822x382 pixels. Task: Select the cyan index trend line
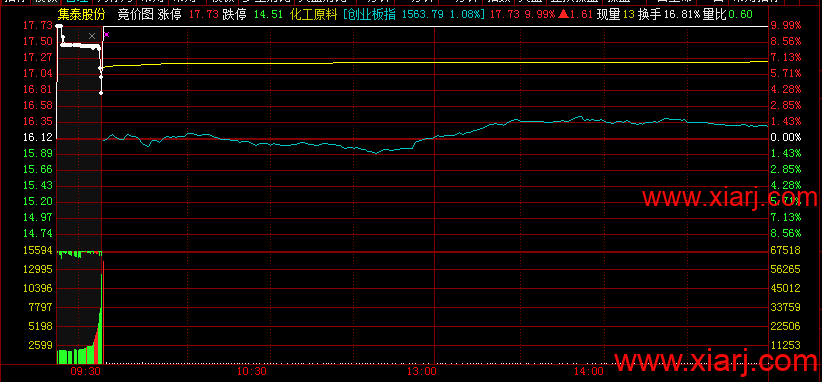(x=435, y=134)
